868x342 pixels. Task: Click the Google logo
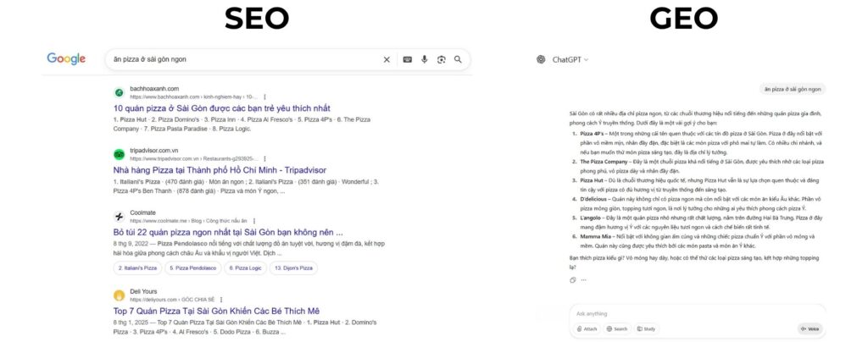[x=66, y=58]
